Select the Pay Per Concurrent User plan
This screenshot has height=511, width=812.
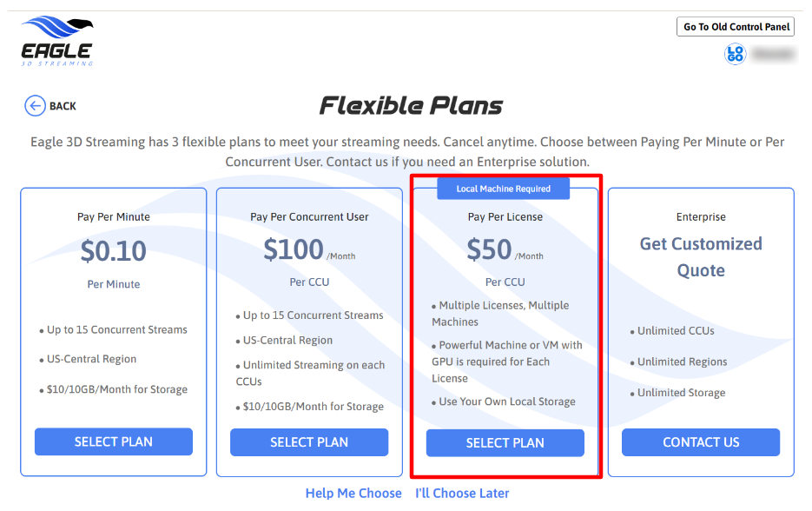[309, 442]
